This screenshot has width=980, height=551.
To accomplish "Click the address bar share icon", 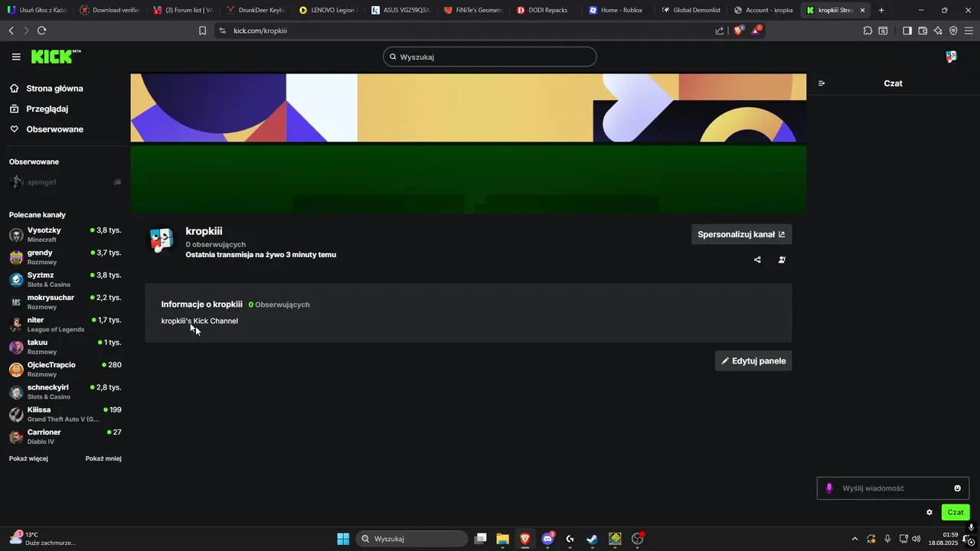I will (720, 31).
